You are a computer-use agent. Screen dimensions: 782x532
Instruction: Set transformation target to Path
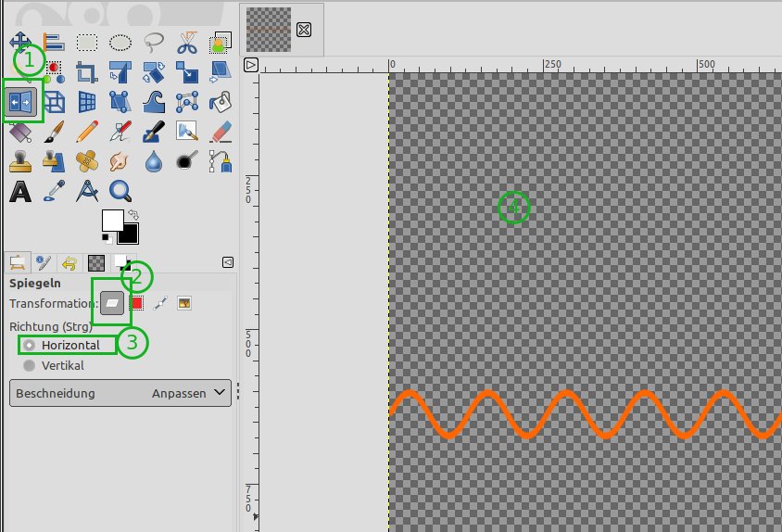(160, 303)
